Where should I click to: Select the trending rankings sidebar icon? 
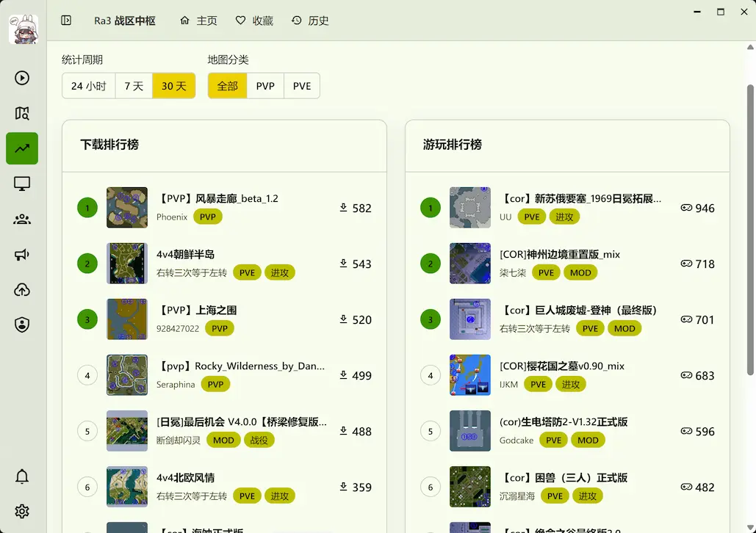22,148
